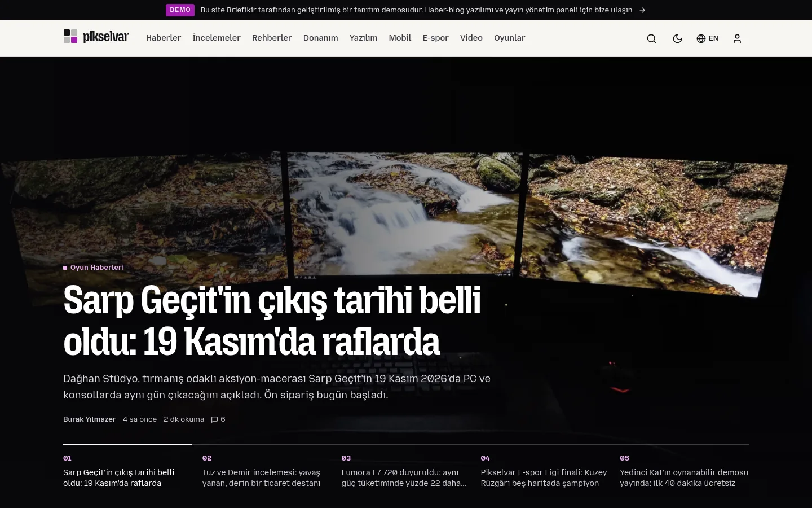
Task: Go to Oyunlar section
Action: [x=510, y=38]
